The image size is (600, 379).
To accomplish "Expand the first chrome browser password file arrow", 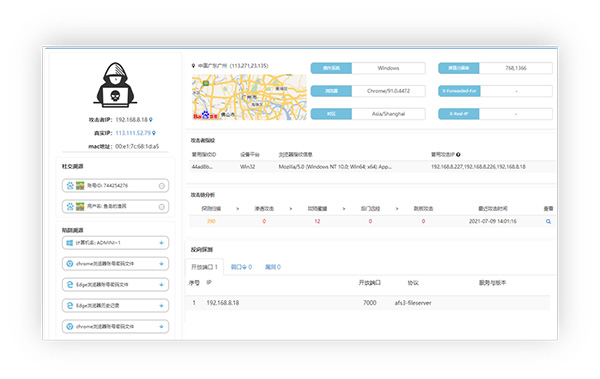I will 161,264.
